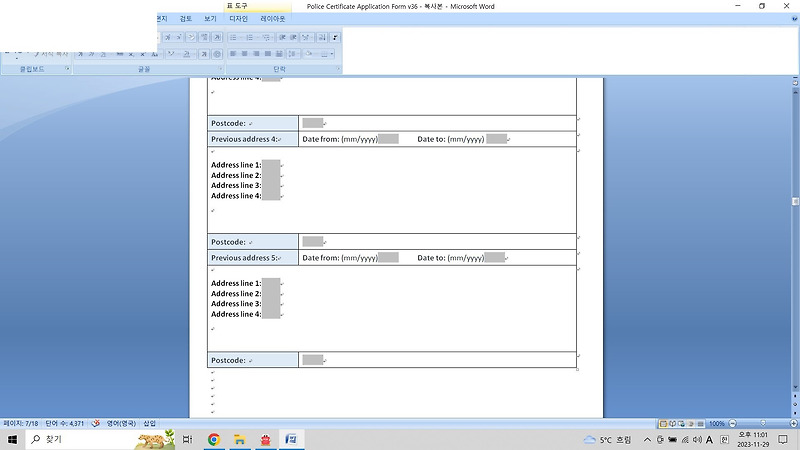800x450 pixels.
Task: Open the Clipboard (클립보드) dialog launcher
Action: [x=67, y=68]
